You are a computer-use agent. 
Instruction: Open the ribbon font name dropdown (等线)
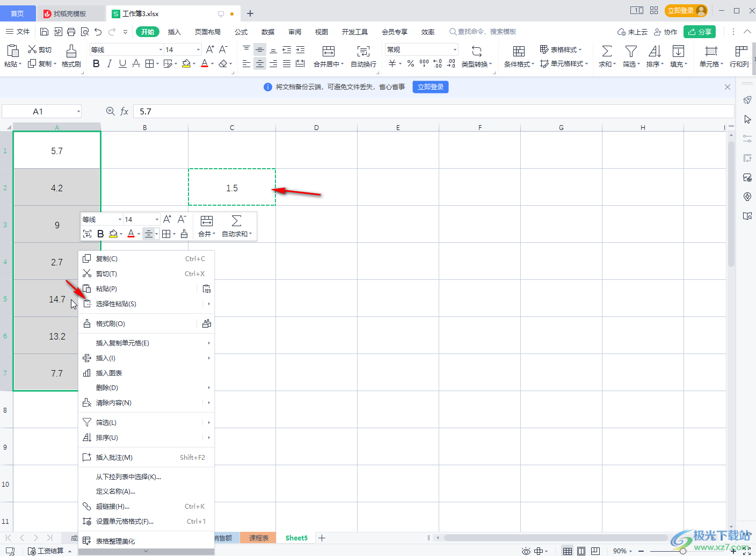(x=161, y=49)
